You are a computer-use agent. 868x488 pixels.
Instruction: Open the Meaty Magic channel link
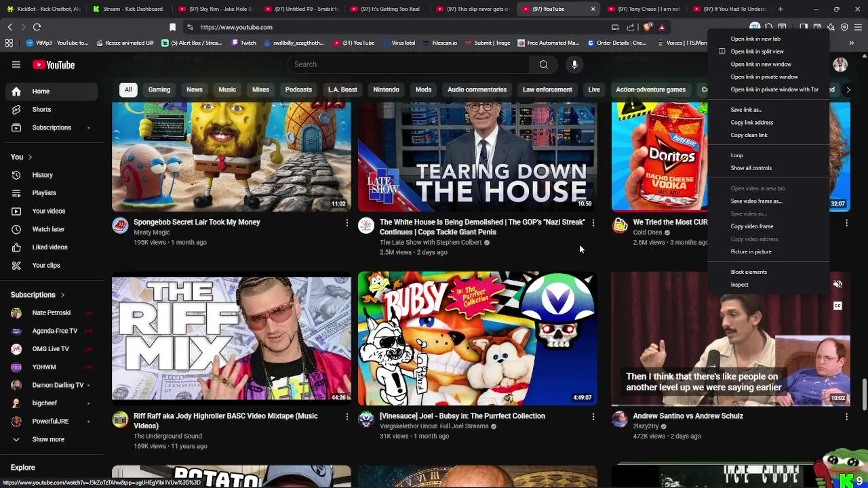pos(152,232)
